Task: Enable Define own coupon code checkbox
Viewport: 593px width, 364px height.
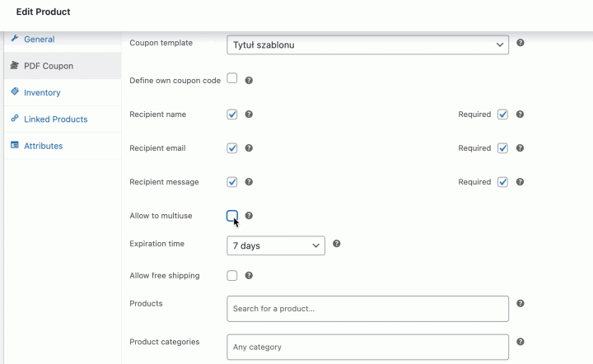Action: [x=232, y=78]
